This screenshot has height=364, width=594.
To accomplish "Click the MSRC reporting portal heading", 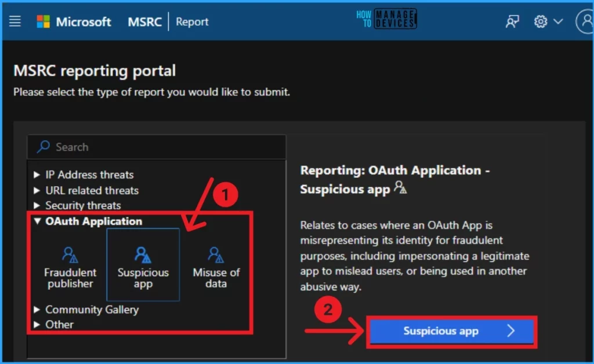I will coord(95,71).
